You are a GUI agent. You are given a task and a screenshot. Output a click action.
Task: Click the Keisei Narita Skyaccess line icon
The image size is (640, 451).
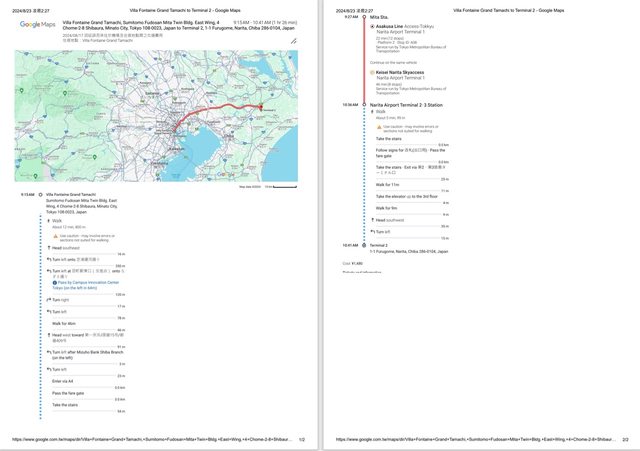click(372, 73)
